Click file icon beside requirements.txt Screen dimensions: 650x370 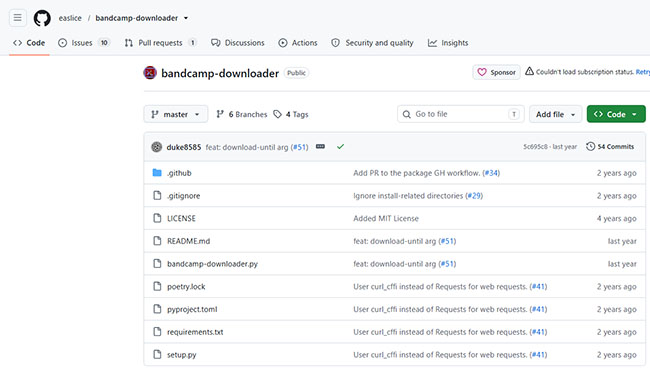point(157,332)
